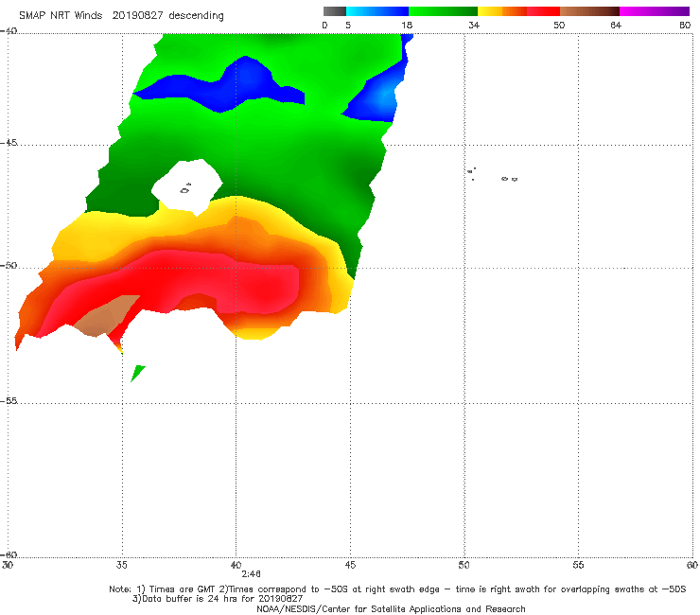Click the color bar label "80" at its end
This screenshot has width=700, height=615.
[x=685, y=25]
